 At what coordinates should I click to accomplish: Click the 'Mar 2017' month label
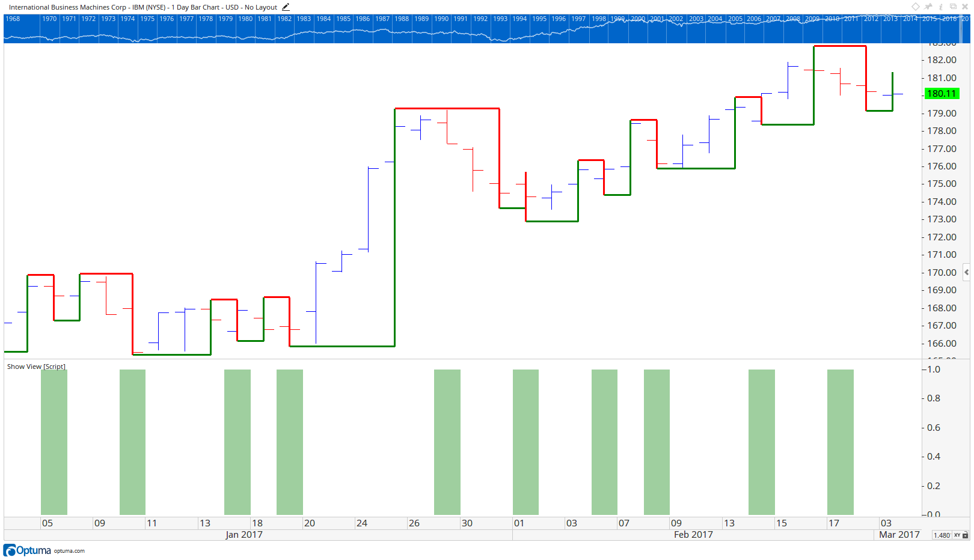(x=899, y=535)
